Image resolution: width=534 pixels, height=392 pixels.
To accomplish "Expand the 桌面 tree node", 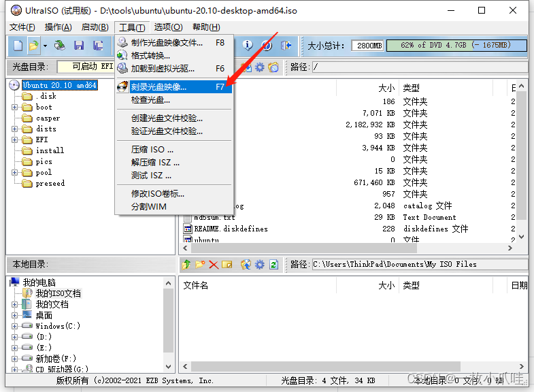I will pos(14,315).
